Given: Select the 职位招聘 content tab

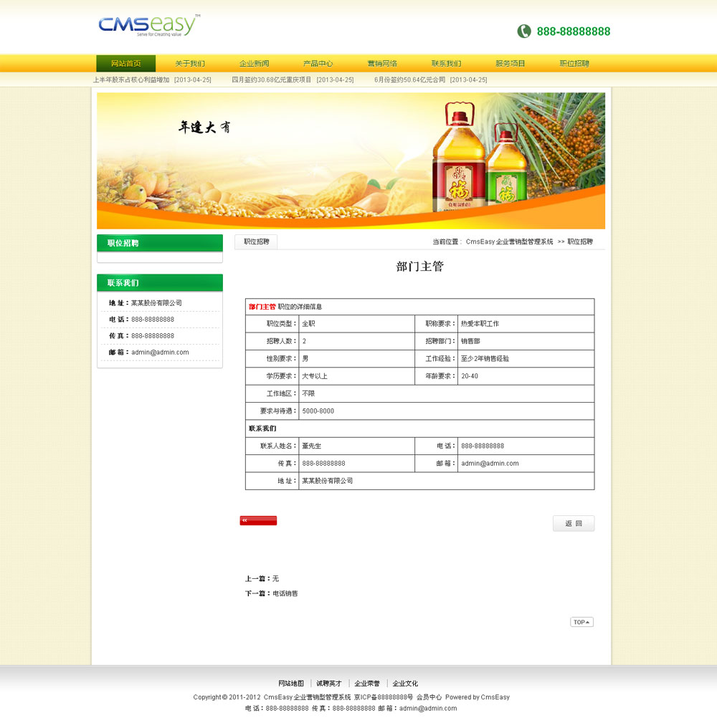Looking at the screenshot, I should pyautogui.click(x=256, y=242).
